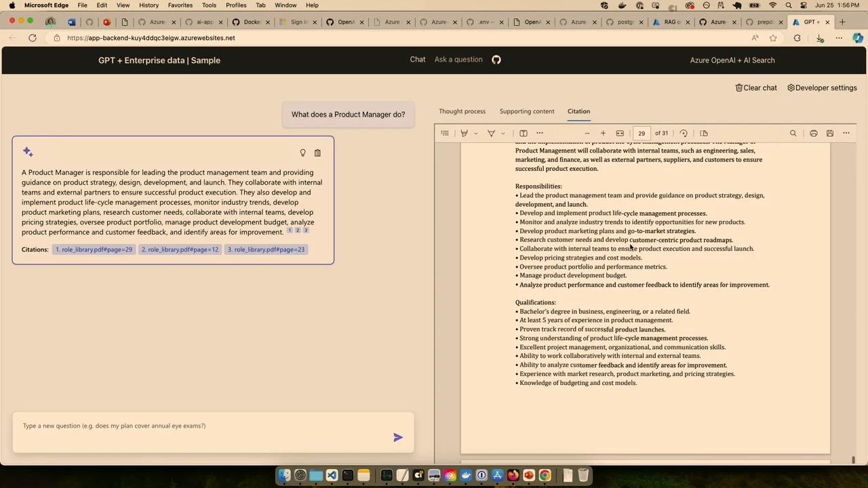Send question with the paper plane icon
Viewport: 868px width, 488px height.
(398, 437)
